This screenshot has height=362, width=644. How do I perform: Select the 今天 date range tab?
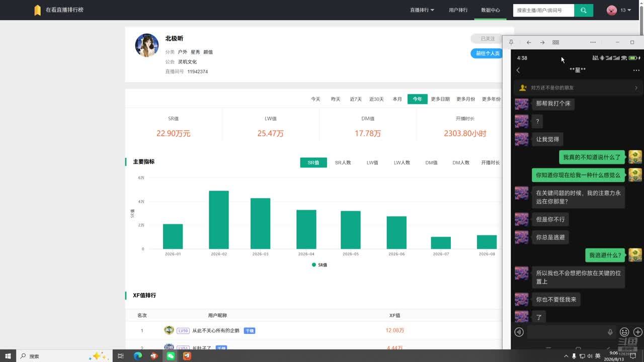pyautogui.click(x=315, y=99)
